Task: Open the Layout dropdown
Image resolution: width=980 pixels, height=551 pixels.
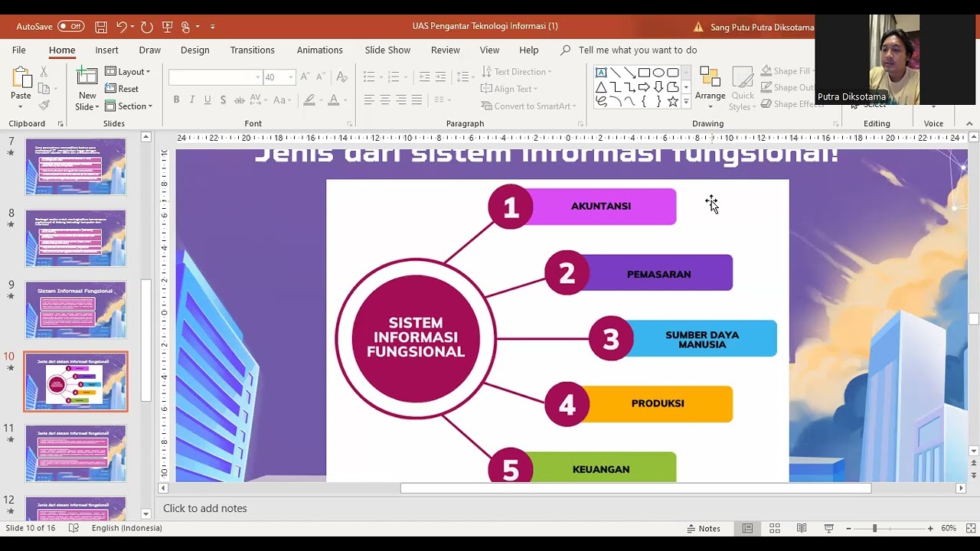Action: pos(128,71)
